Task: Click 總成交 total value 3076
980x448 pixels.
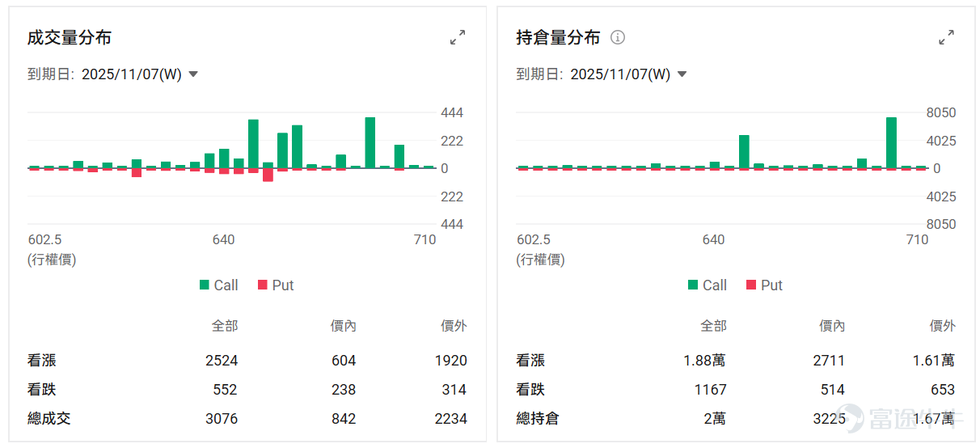Action: click(x=221, y=419)
